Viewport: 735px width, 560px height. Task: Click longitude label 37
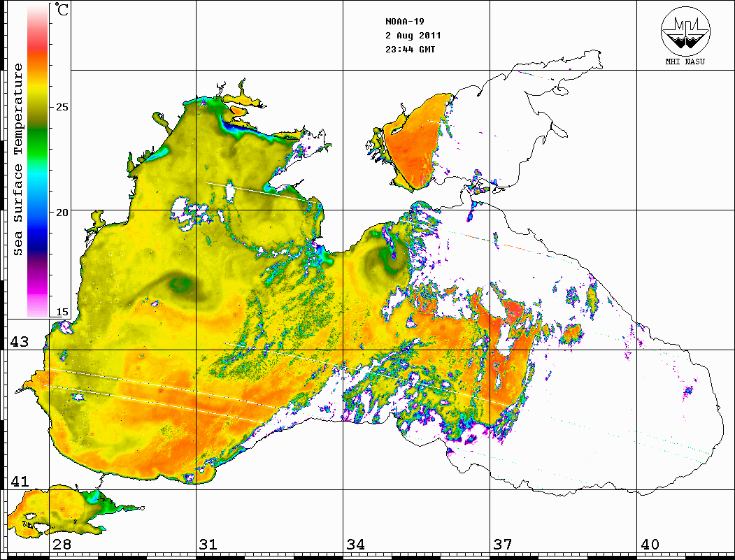click(503, 545)
